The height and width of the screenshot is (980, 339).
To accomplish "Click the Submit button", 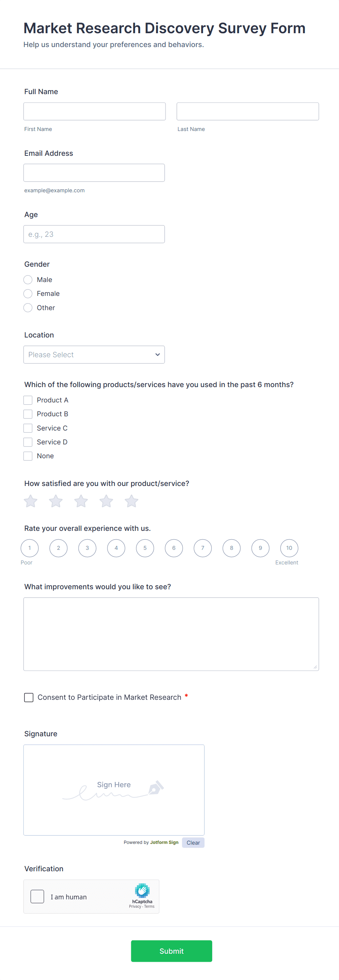I will (171, 951).
